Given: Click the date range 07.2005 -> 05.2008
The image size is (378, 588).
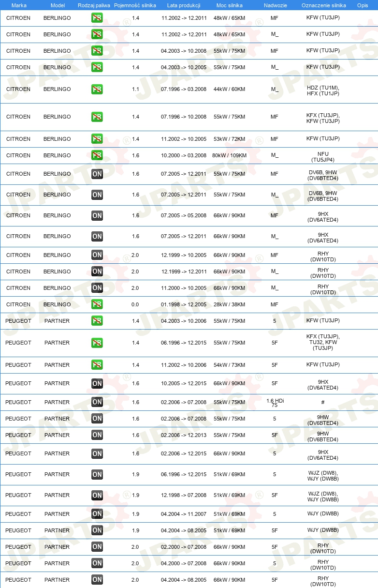Looking at the screenshot, I should coord(184,215).
